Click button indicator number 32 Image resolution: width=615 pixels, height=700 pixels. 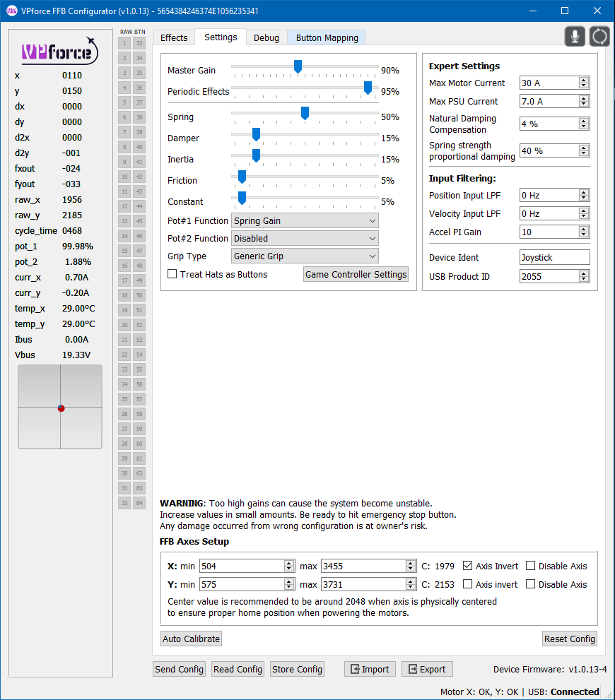[124, 503]
